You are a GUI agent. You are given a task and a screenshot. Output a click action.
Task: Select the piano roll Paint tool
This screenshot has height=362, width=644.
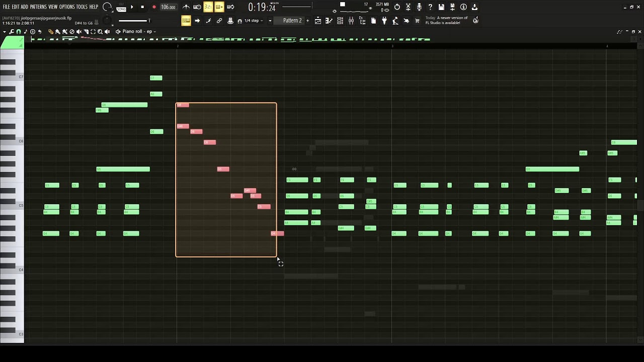57,31
